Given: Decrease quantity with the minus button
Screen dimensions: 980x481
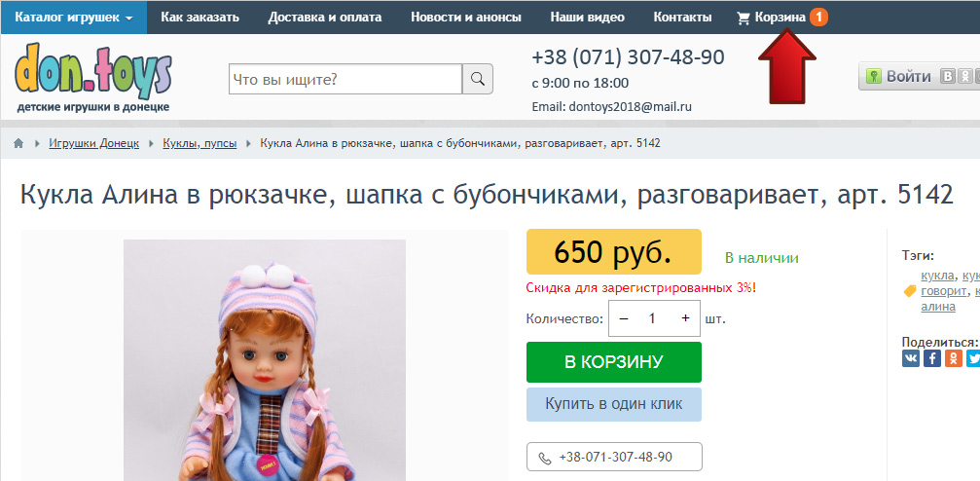Looking at the screenshot, I should pyautogui.click(x=624, y=318).
